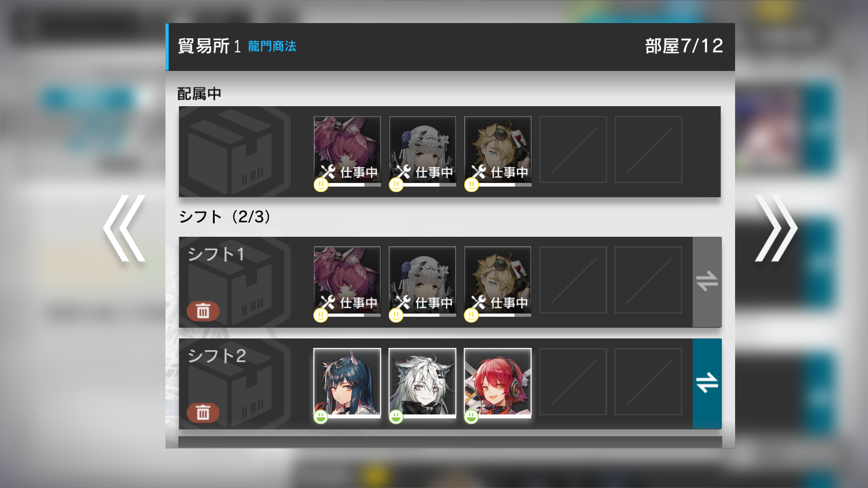Open the pink-haired operator in Shift 1

[347, 282]
